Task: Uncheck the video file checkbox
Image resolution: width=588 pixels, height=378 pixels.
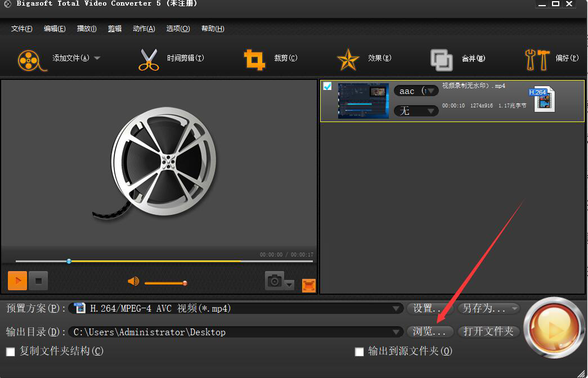Action: click(327, 86)
